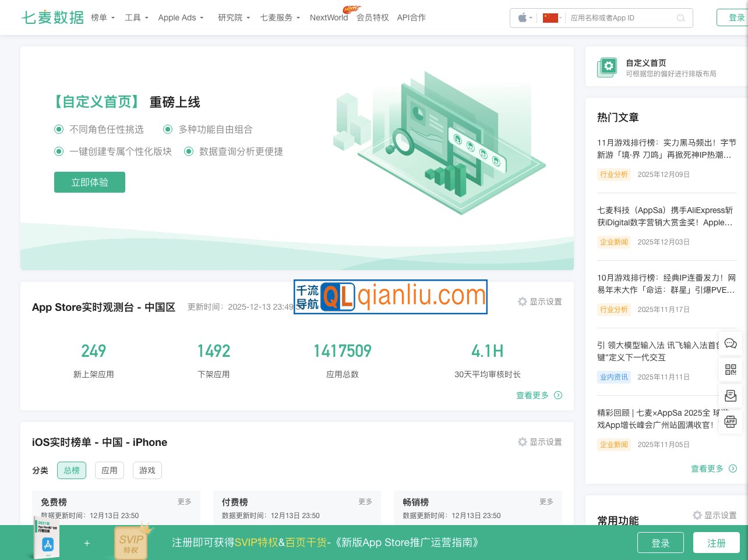
Task: Click 注册 in the bottom banner
Action: [717, 543]
